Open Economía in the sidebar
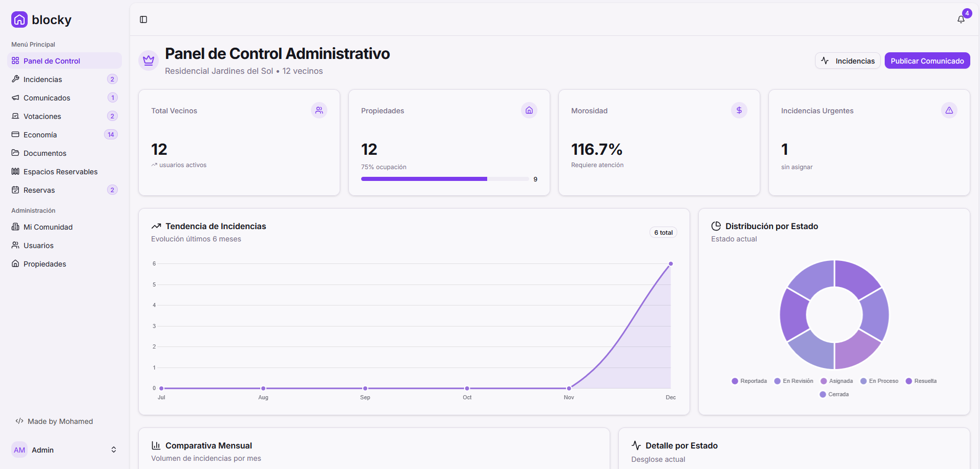The width and height of the screenshot is (980, 469). click(40, 135)
